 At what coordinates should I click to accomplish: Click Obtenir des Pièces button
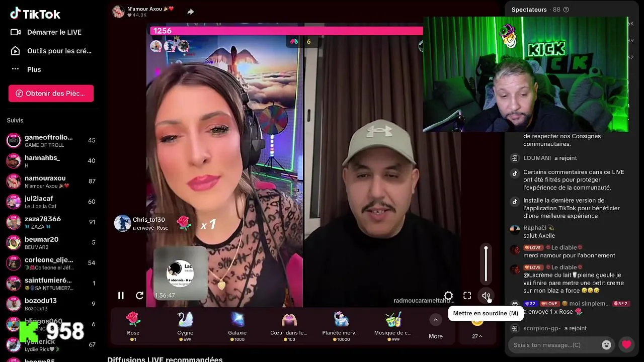51,94
